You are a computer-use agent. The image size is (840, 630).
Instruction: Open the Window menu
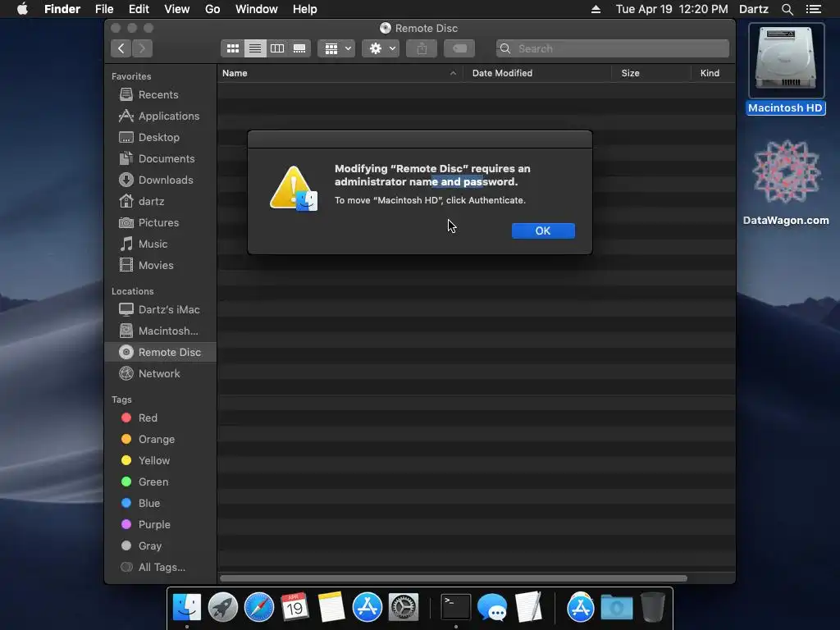point(257,9)
